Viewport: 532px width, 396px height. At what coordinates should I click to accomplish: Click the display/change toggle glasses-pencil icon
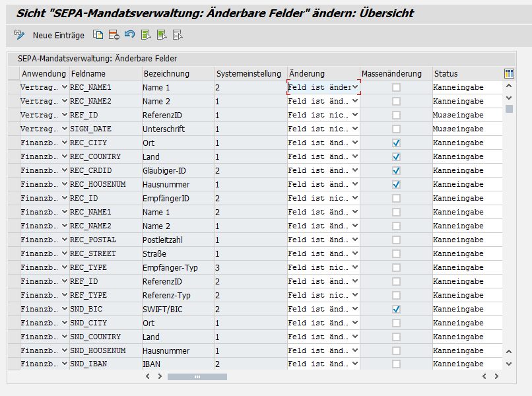[x=18, y=35]
